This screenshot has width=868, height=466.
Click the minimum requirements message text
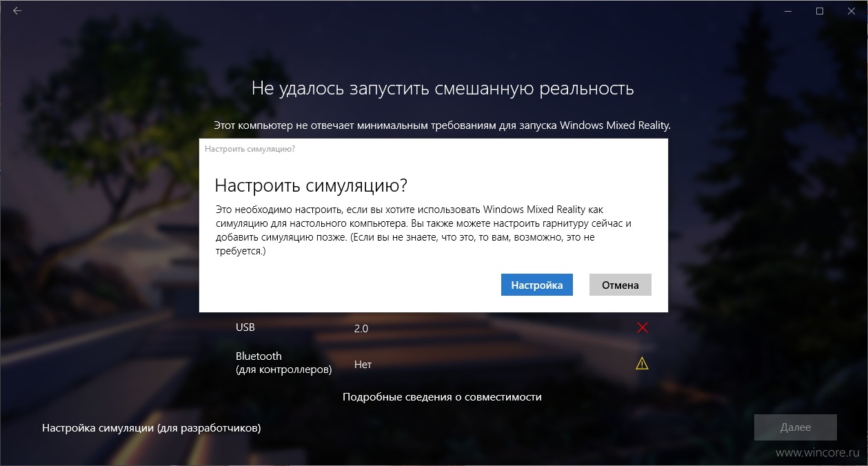click(442, 125)
